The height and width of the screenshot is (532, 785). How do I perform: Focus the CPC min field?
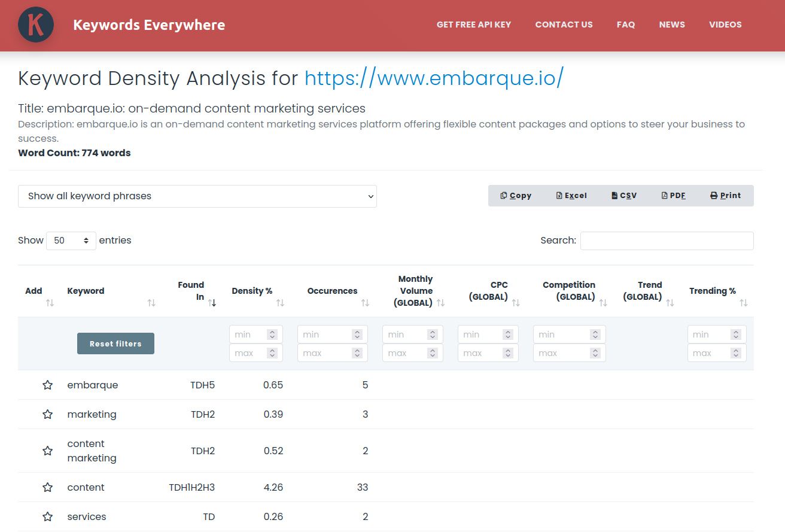[488, 335]
